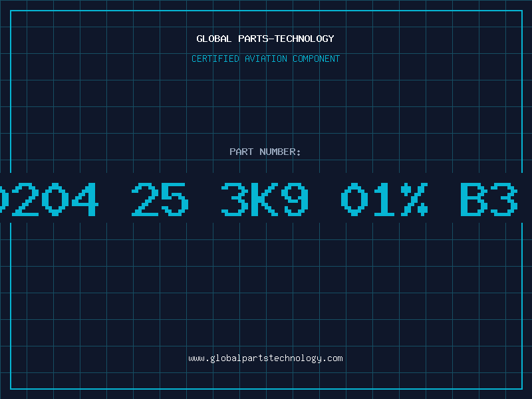This screenshot has height=399, width=532.
Task: Click the digit 9 in 3K9
Action: pyautogui.click(x=295, y=199)
